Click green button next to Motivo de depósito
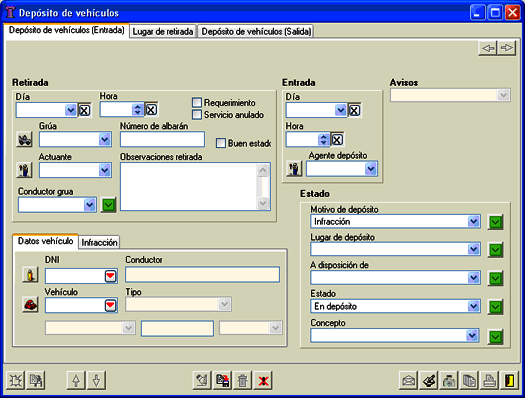 tap(496, 222)
